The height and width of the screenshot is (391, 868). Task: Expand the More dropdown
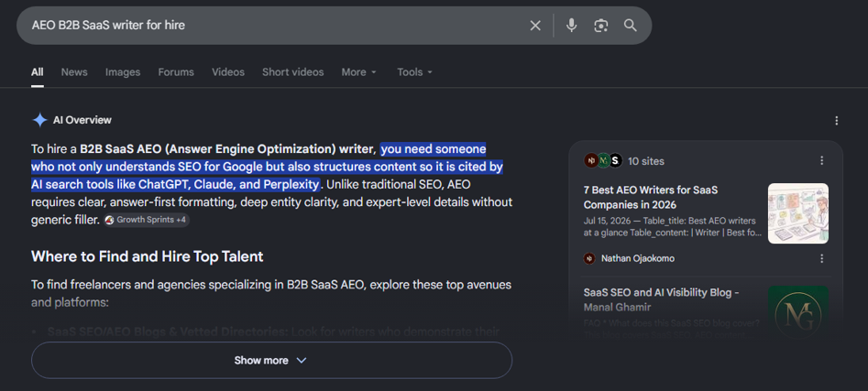pyautogui.click(x=358, y=72)
